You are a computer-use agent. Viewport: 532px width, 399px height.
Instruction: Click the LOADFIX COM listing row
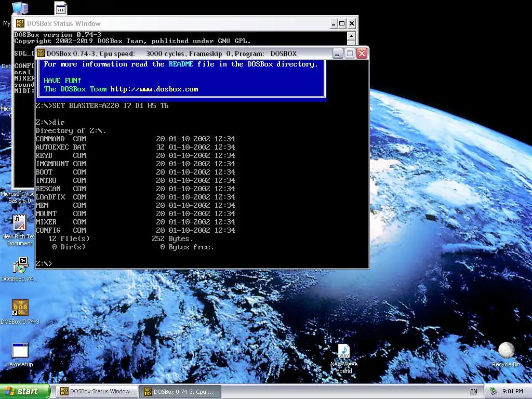pos(135,197)
